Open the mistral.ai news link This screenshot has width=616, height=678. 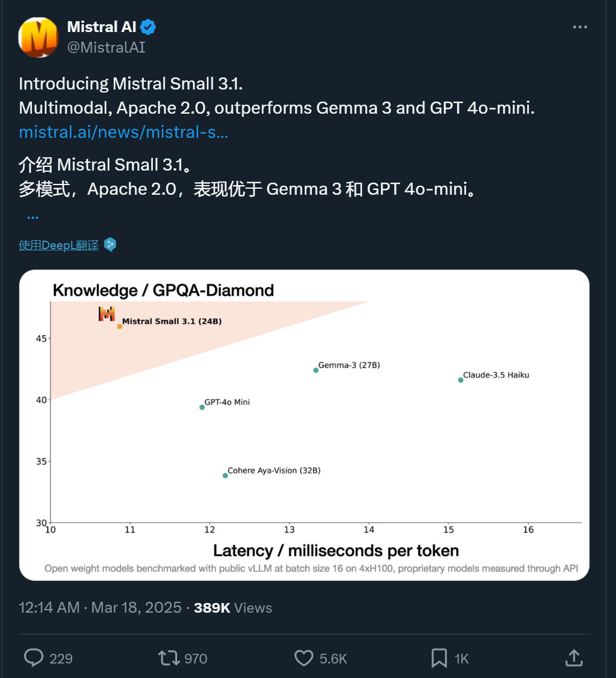(x=123, y=132)
